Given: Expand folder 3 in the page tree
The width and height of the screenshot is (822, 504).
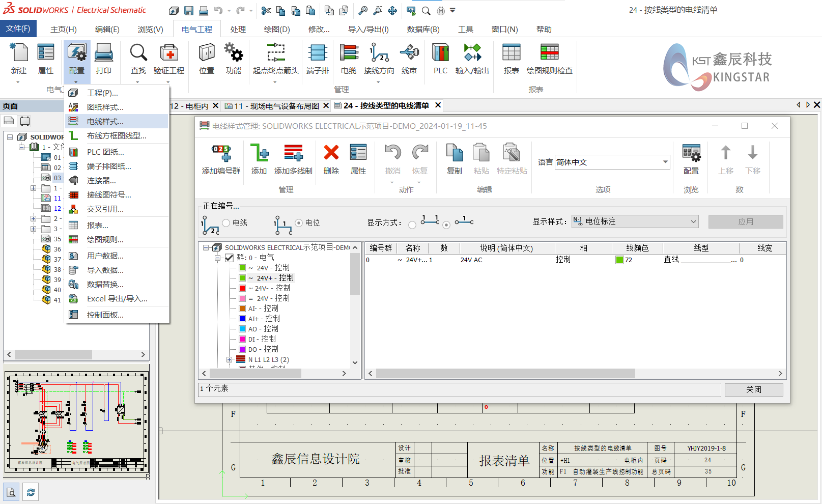Looking at the screenshot, I should coord(34,229).
